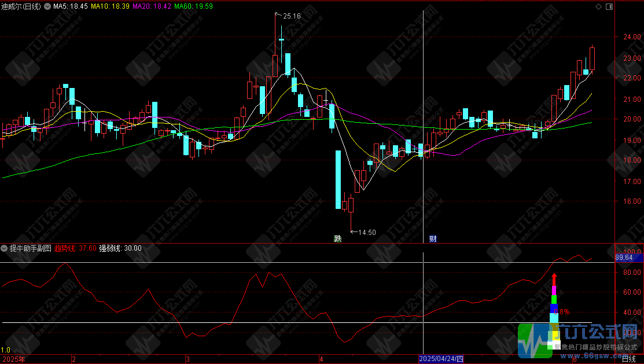Click the red up arrow signal in sub-chart
The height and width of the screenshot is (364, 644).
554,279
